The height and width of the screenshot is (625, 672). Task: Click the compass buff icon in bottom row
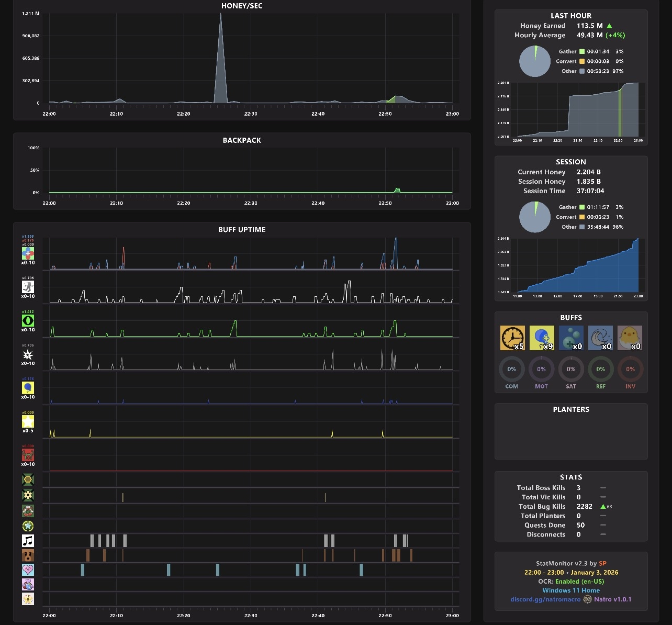point(28,599)
